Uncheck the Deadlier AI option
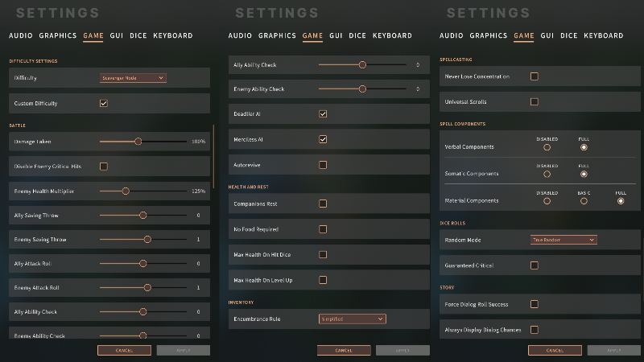This screenshot has height=362, width=644. coord(323,113)
